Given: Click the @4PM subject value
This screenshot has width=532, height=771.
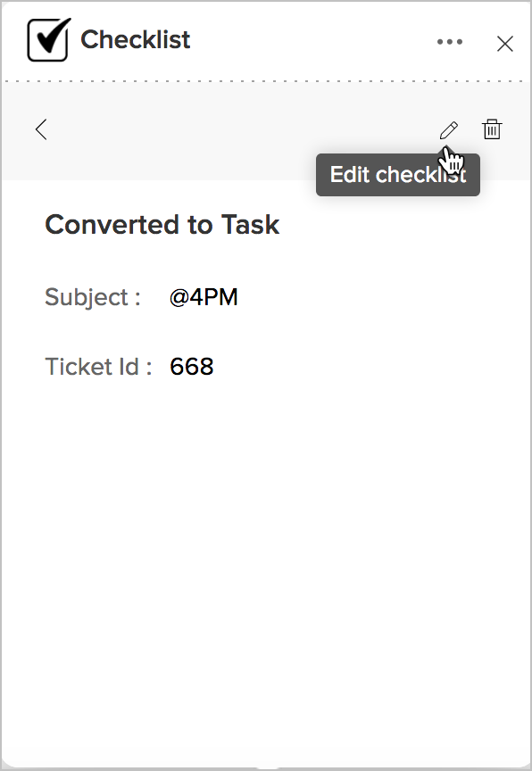Looking at the screenshot, I should 204,297.
